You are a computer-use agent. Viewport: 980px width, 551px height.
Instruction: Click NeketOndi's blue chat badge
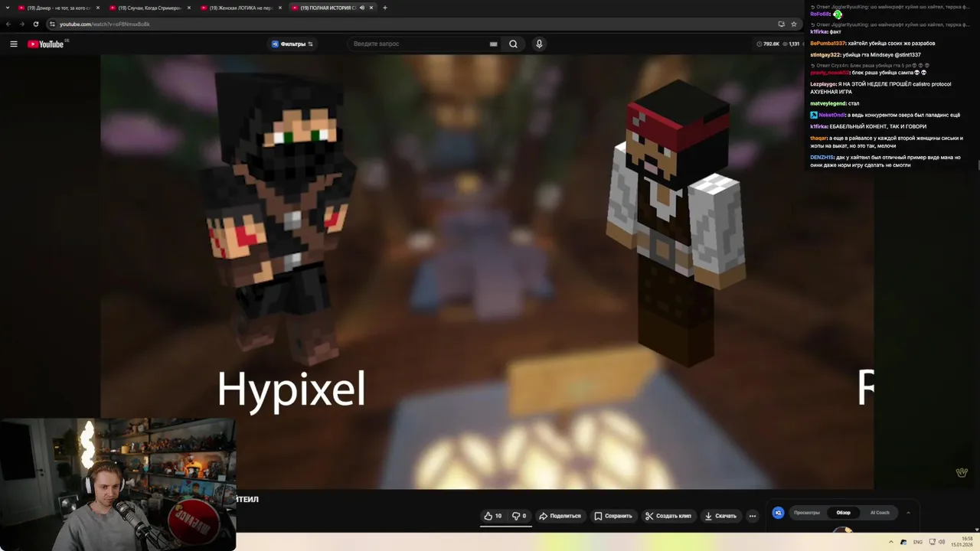click(x=814, y=115)
